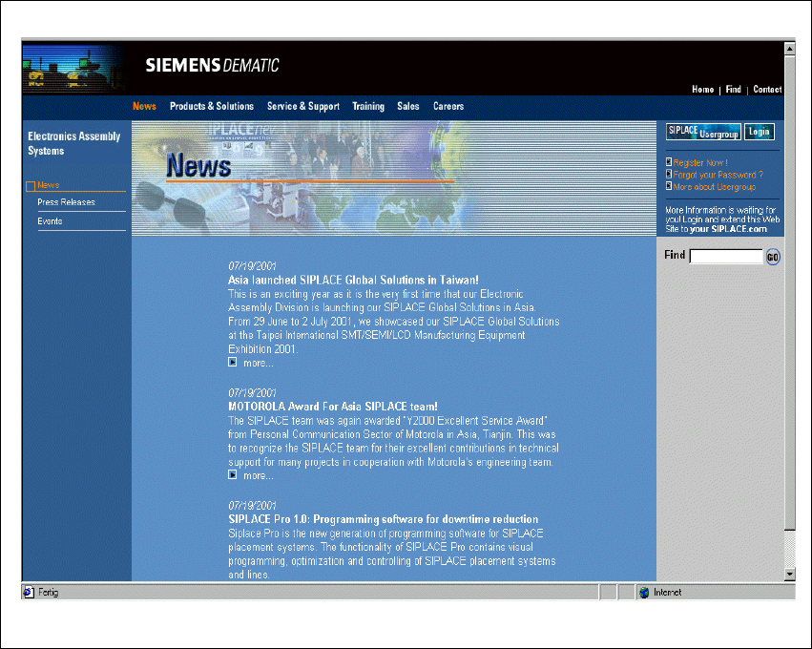Click the header city skyline image
Viewport: 812px width, 649px height.
point(73,69)
